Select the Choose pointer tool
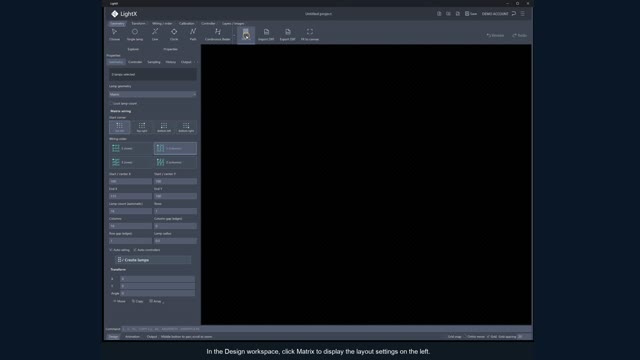 point(114,34)
